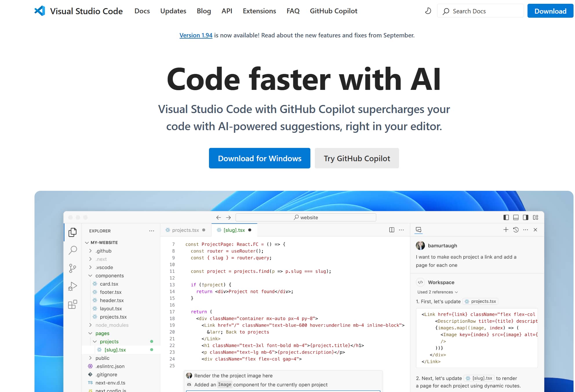Open the Extensions menu item
Screen dimensions: 575x392
click(259, 11)
